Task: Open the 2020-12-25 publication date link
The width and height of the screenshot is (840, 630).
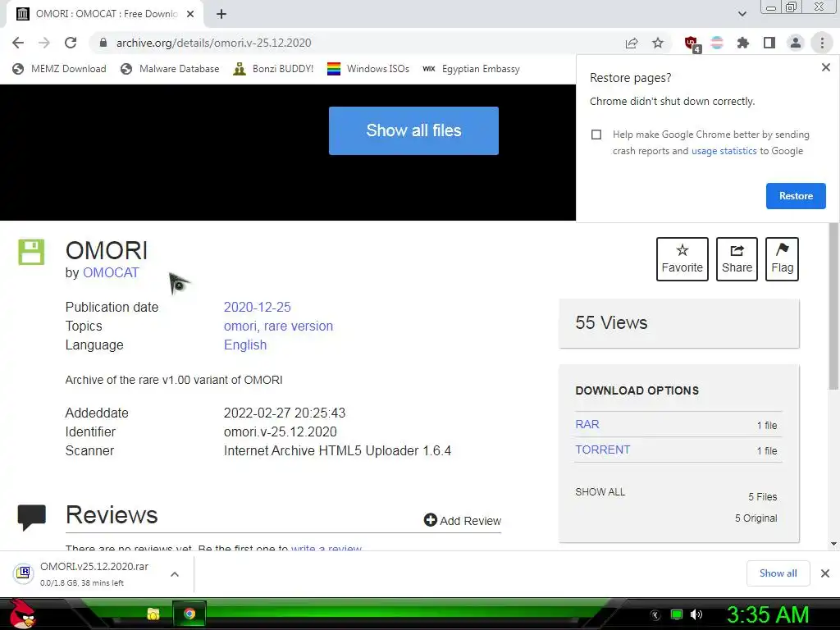Action: [257, 307]
